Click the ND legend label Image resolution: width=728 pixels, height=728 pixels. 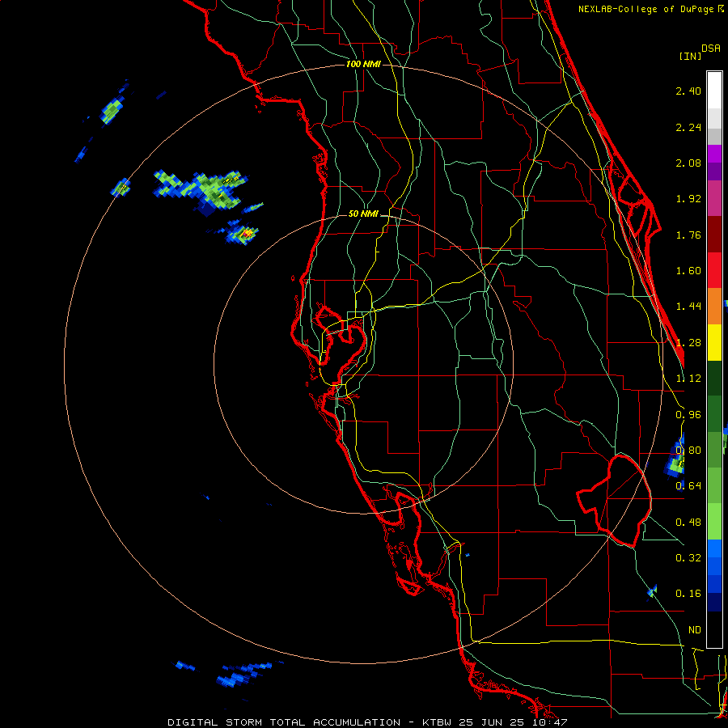tap(695, 630)
